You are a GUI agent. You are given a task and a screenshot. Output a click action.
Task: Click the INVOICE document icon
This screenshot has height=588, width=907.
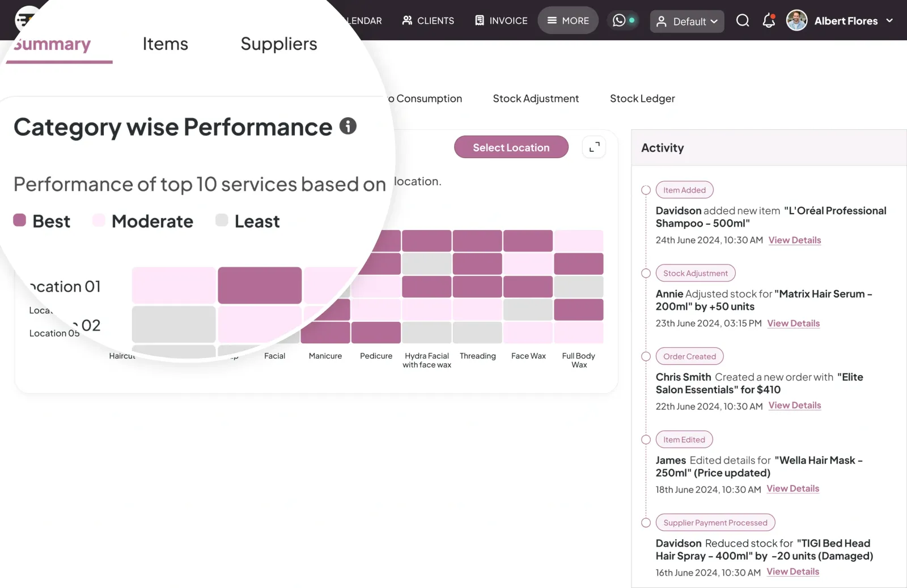tap(480, 20)
